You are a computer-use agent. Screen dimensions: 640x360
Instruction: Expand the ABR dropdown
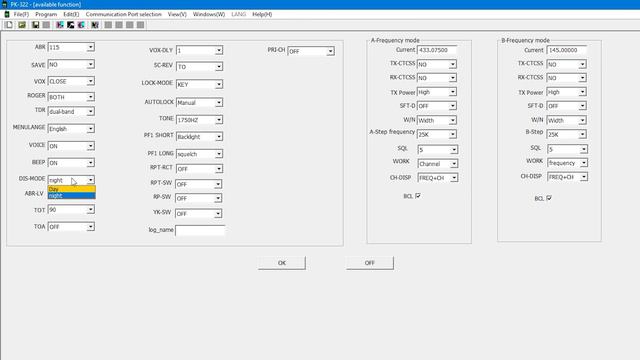click(x=90, y=47)
